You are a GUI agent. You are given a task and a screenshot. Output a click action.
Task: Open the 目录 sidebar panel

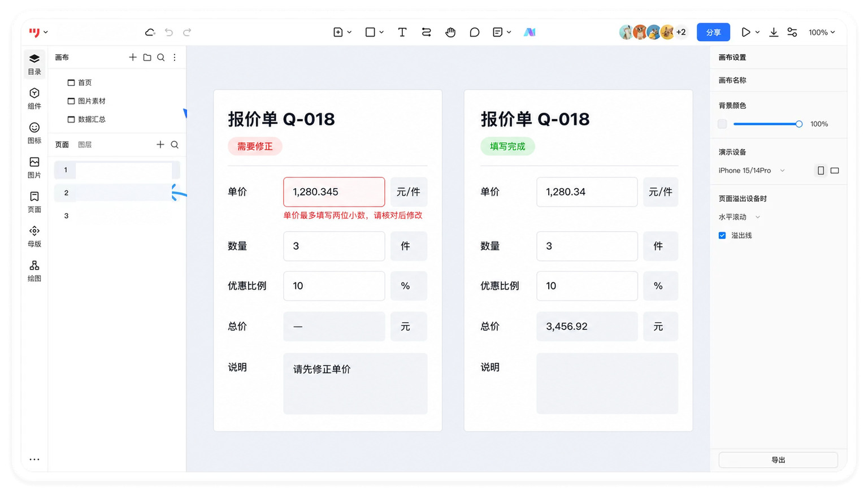(34, 64)
